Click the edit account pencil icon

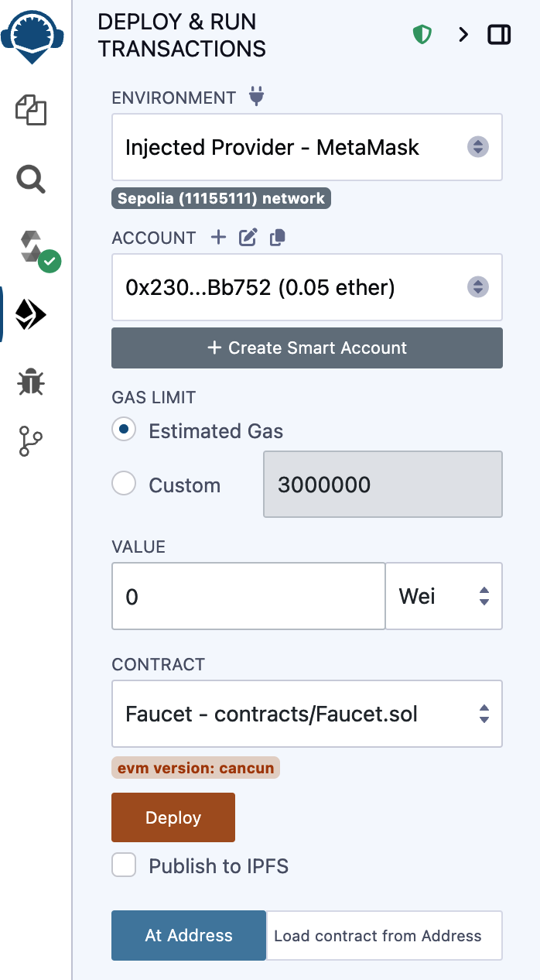coord(248,238)
